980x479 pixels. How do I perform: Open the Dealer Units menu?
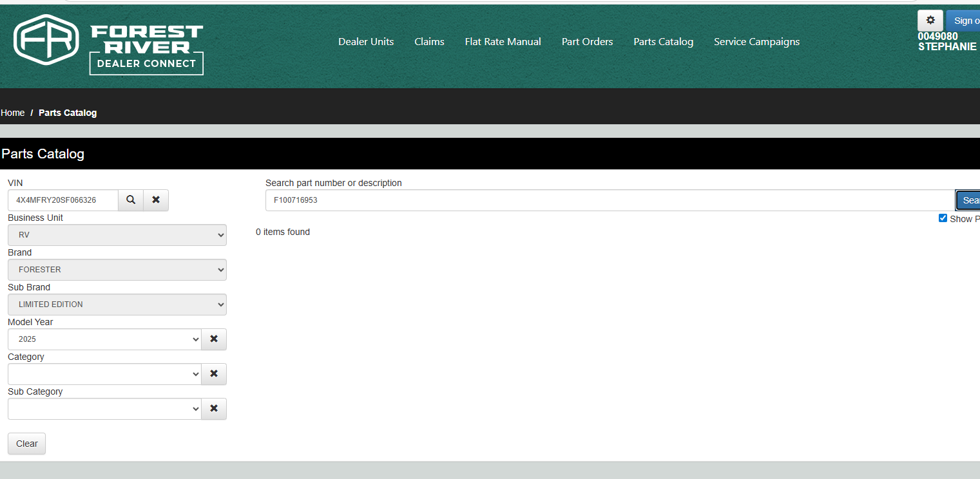pos(366,42)
